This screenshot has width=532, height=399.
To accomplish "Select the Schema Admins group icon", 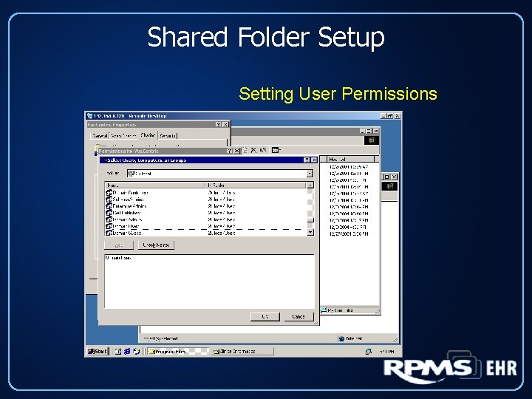I will point(109,199).
